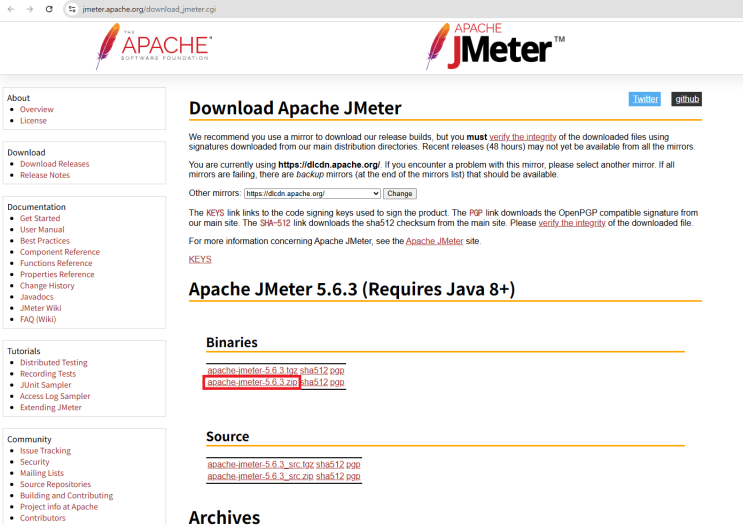Open the Overview link in About
Screen dimensions: 743x525
[x=36, y=109]
